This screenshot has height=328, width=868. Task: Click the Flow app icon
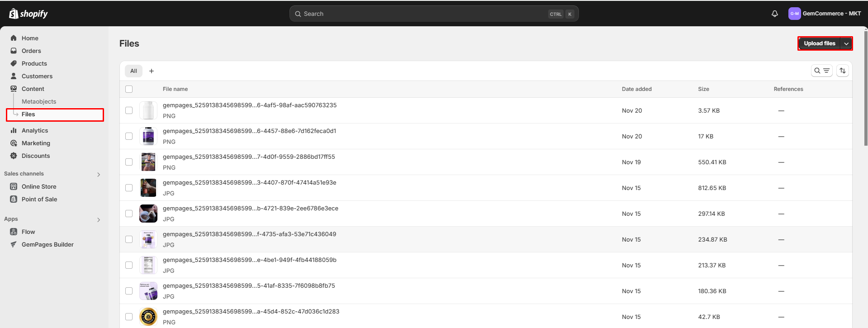(14, 232)
